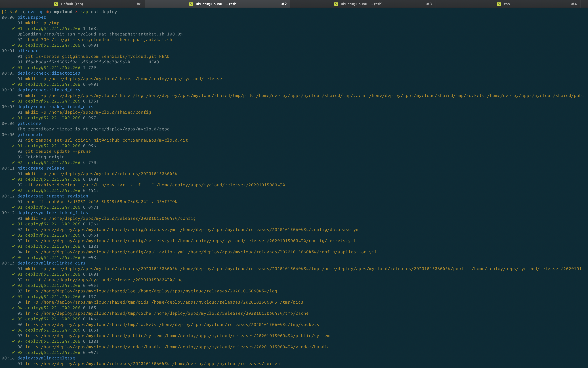Click the 'git:update' task name
This screenshot has height=368, width=588.
pyautogui.click(x=30, y=135)
